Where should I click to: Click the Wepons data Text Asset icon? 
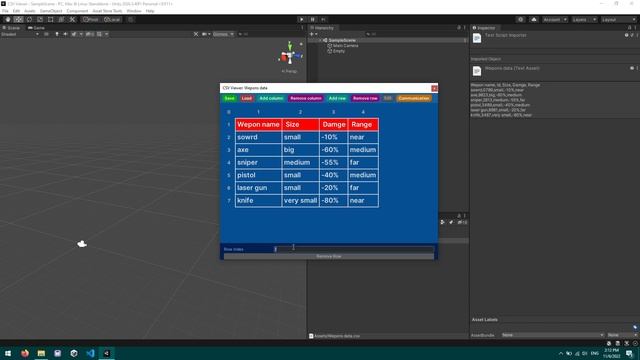pos(477,71)
